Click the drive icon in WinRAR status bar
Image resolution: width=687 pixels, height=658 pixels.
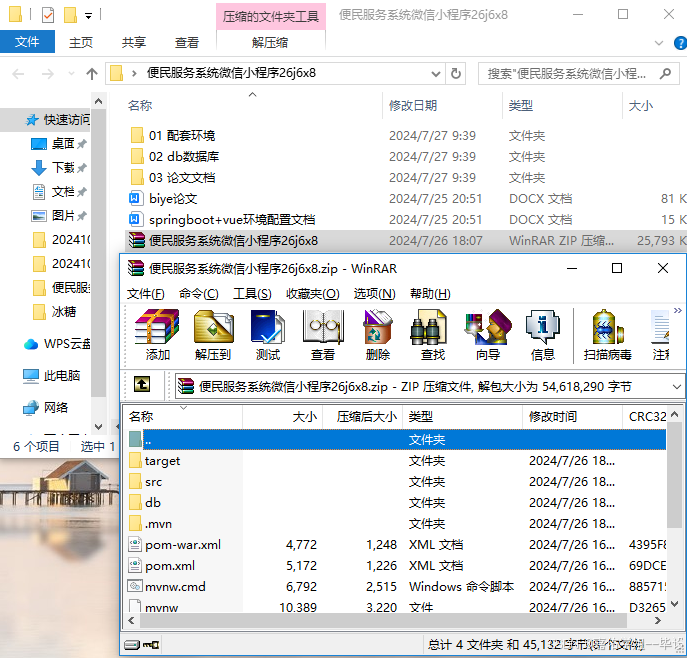pos(132,644)
